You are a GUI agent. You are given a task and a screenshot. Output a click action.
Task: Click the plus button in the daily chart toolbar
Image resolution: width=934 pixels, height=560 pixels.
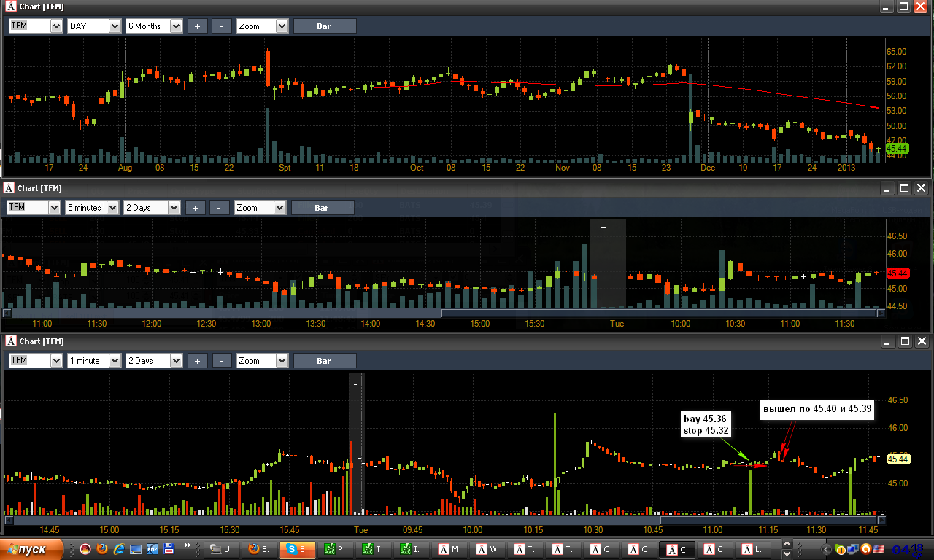point(197,26)
